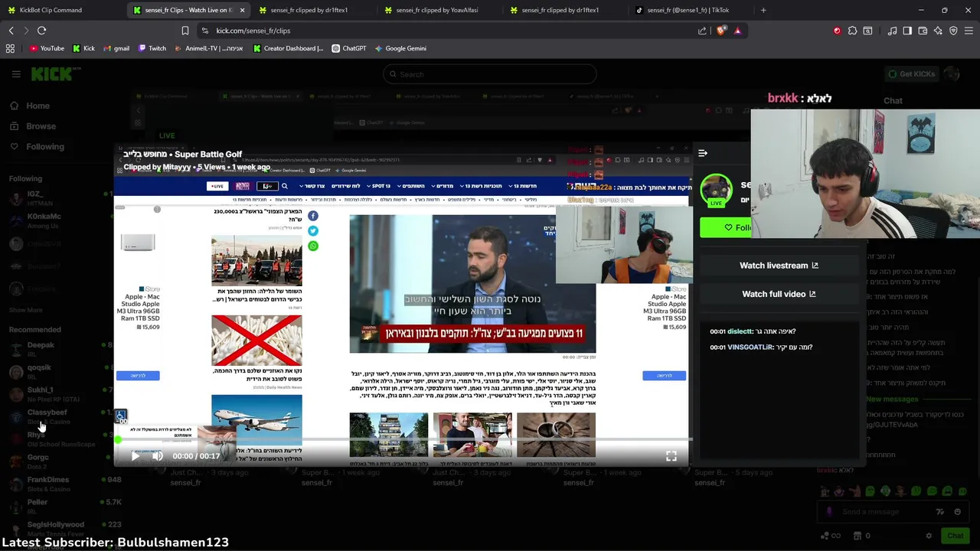Collapse the clip info side panel
980x551 pixels.
(703, 153)
